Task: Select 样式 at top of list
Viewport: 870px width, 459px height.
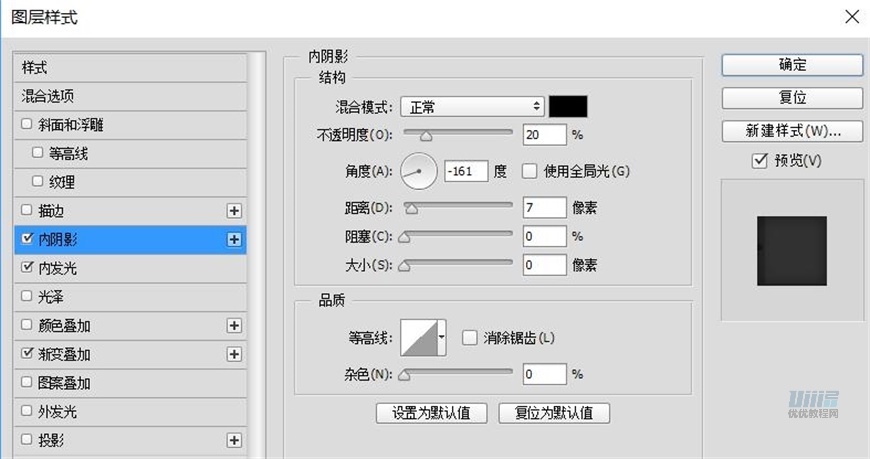Action: tap(35, 67)
